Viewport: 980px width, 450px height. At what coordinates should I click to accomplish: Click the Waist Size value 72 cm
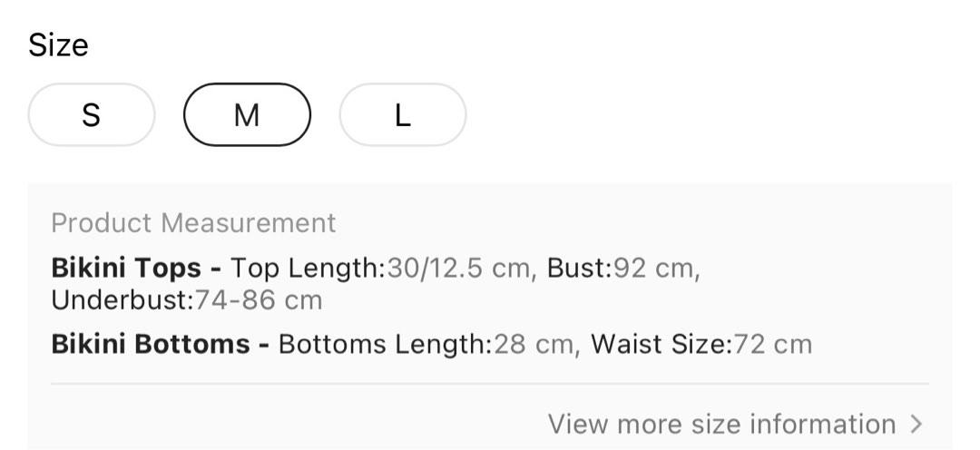[x=772, y=345]
